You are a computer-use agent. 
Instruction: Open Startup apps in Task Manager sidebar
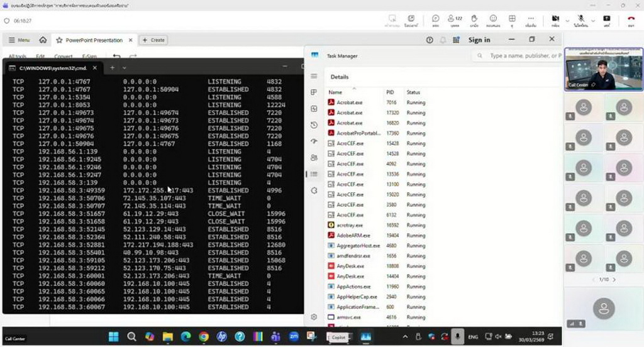click(x=314, y=141)
